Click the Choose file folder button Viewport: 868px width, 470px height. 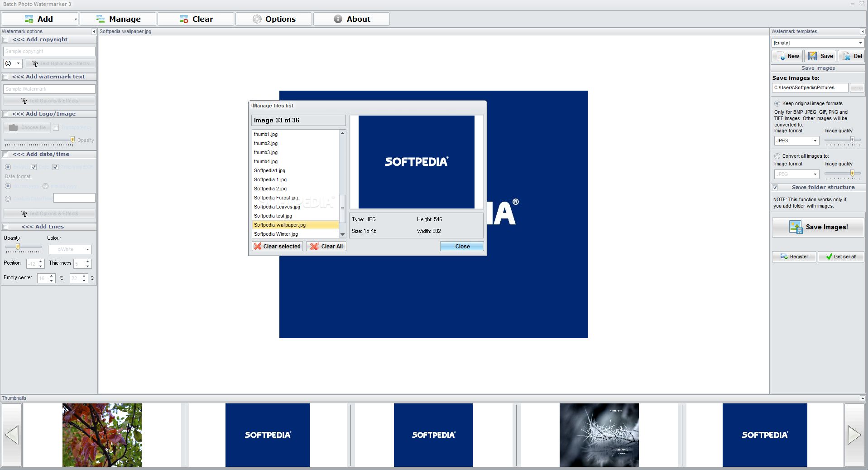tap(27, 128)
